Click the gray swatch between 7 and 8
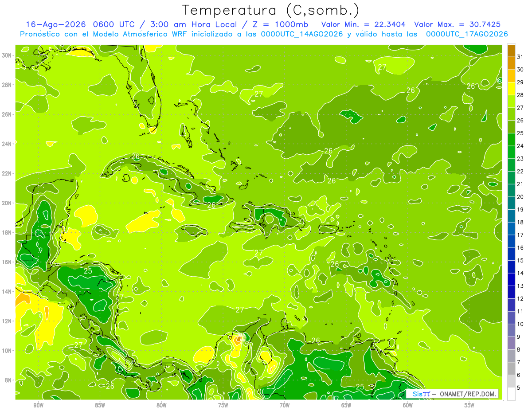The width and height of the screenshot is (532, 411). click(x=511, y=356)
